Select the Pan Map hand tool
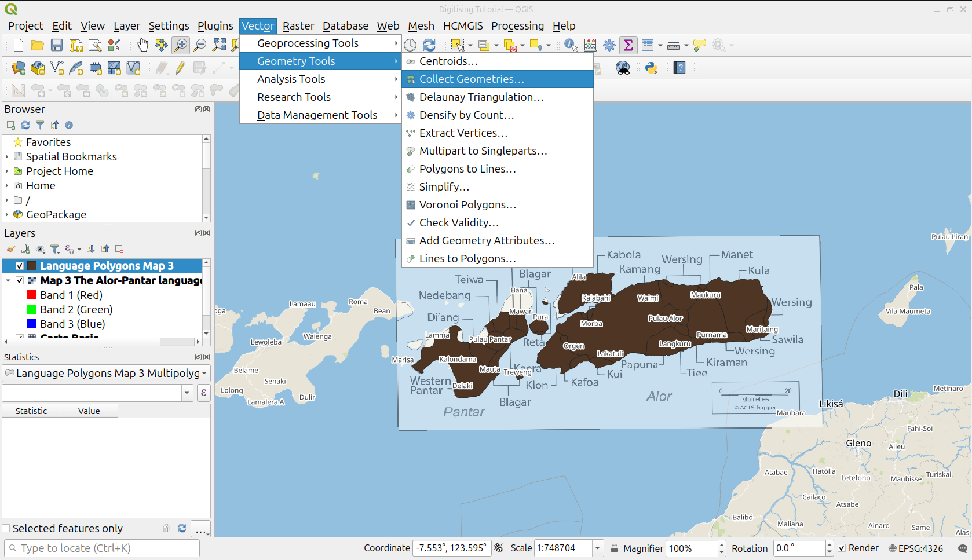This screenshot has width=972, height=560. pyautogui.click(x=142, y=45)
